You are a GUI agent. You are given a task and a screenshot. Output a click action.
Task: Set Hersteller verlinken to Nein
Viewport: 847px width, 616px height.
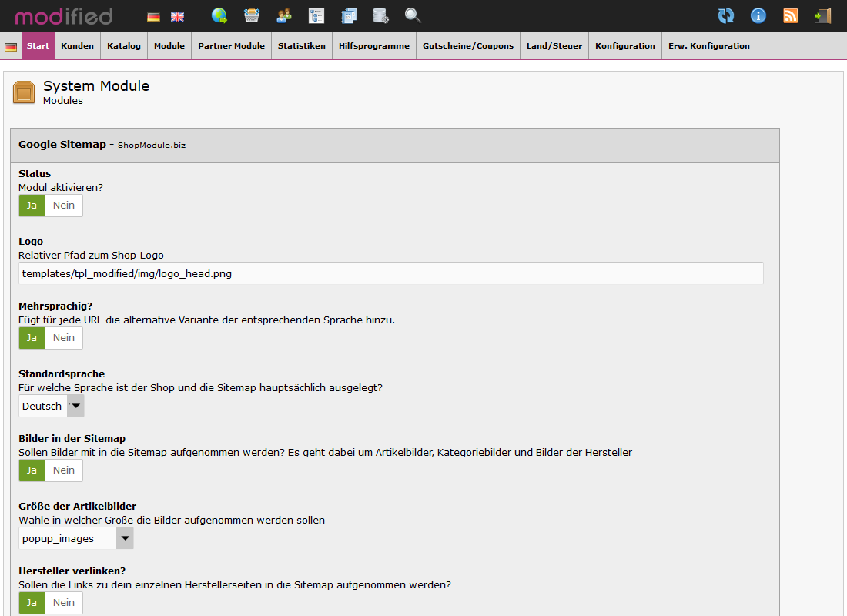pos(64,603)
